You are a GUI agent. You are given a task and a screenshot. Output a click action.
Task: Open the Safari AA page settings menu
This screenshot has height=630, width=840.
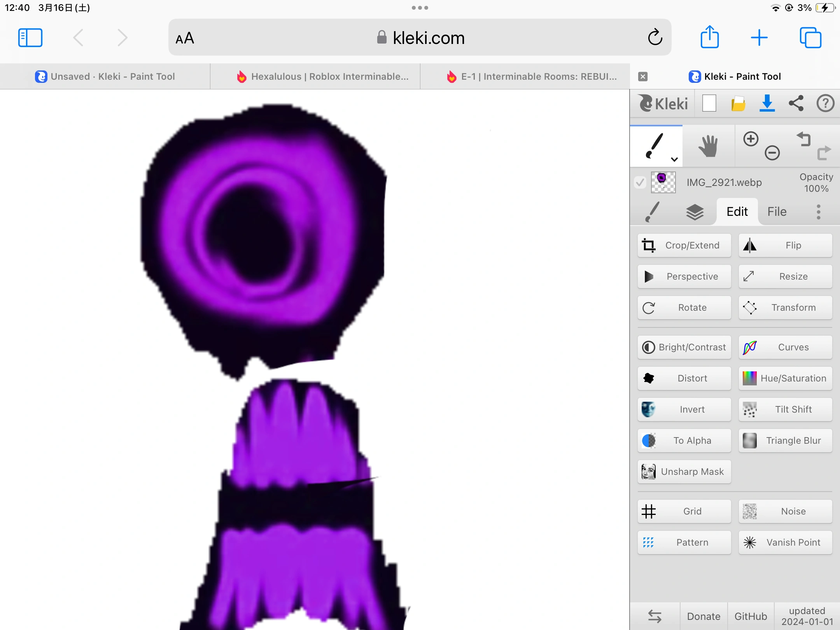coord(185,38)
